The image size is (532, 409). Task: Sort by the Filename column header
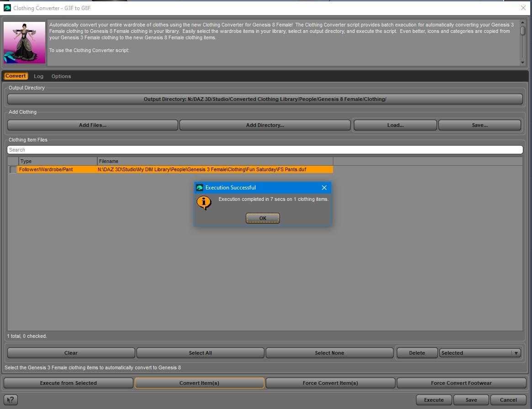pos(215,161)
